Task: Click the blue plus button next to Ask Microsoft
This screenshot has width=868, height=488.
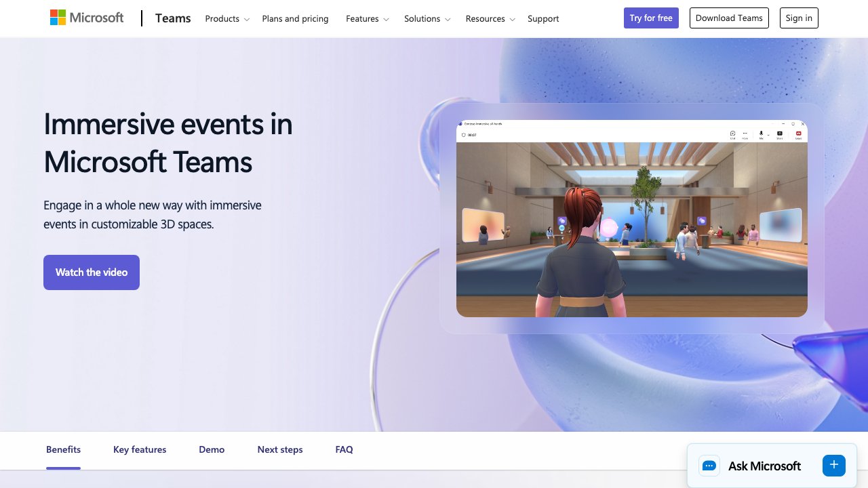Action: [x=833, y=466]
